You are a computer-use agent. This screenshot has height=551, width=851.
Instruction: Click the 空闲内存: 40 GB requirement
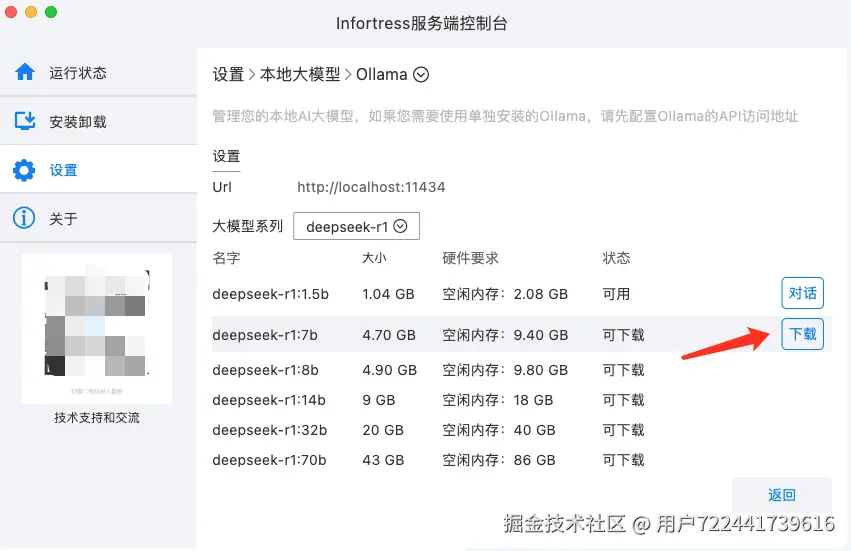click(498, 430)
